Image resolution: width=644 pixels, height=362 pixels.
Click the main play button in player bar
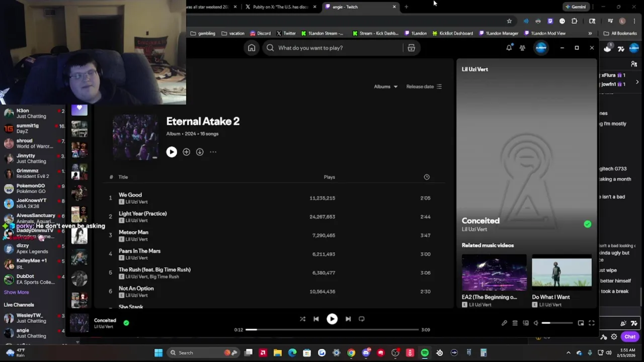(x=332, y=319)
